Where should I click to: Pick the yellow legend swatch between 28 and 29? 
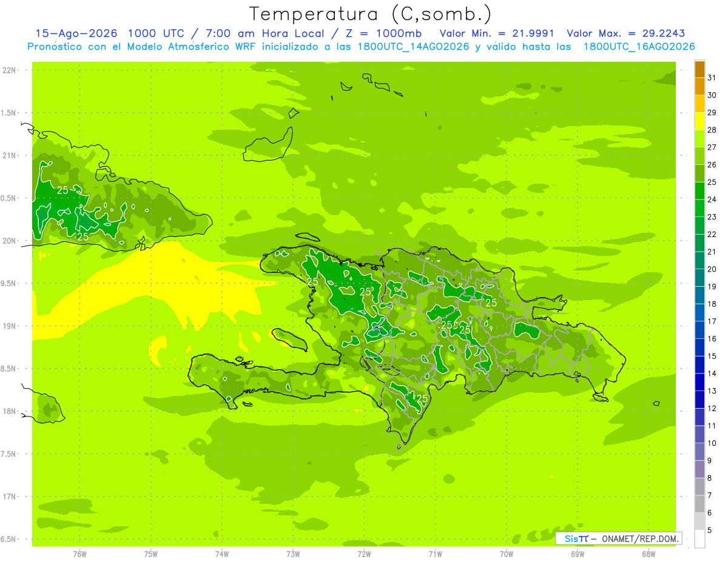pyautogui.click(x=699, y=121)
